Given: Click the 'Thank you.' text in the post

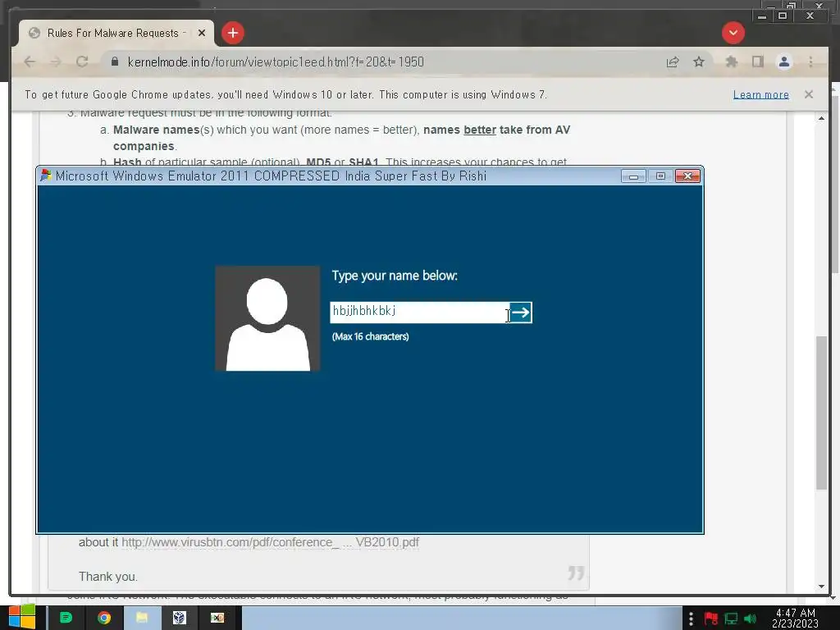Looking at the screenshot, I should point(108,577).
